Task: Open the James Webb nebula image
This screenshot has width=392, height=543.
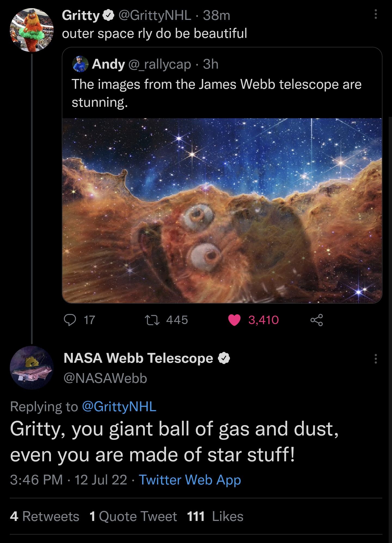Action: point(222,211)
